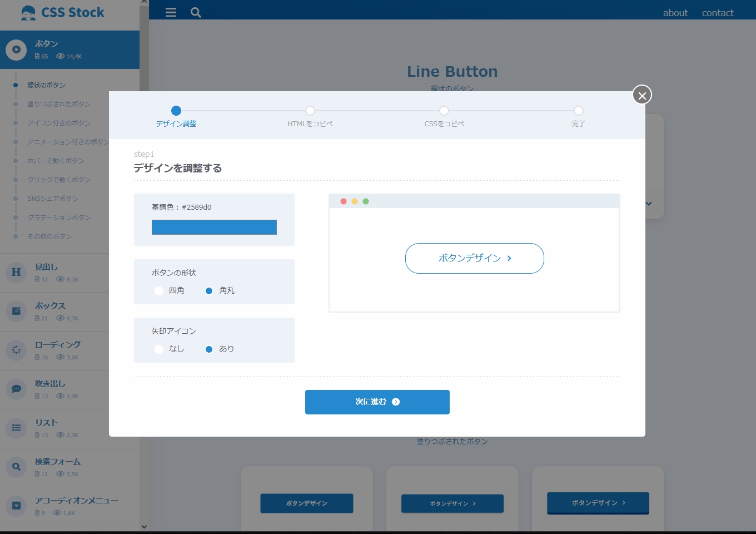Click the green dot in preview window bar
This screenshot has height=534, width=756.
[x=366, y=201]
